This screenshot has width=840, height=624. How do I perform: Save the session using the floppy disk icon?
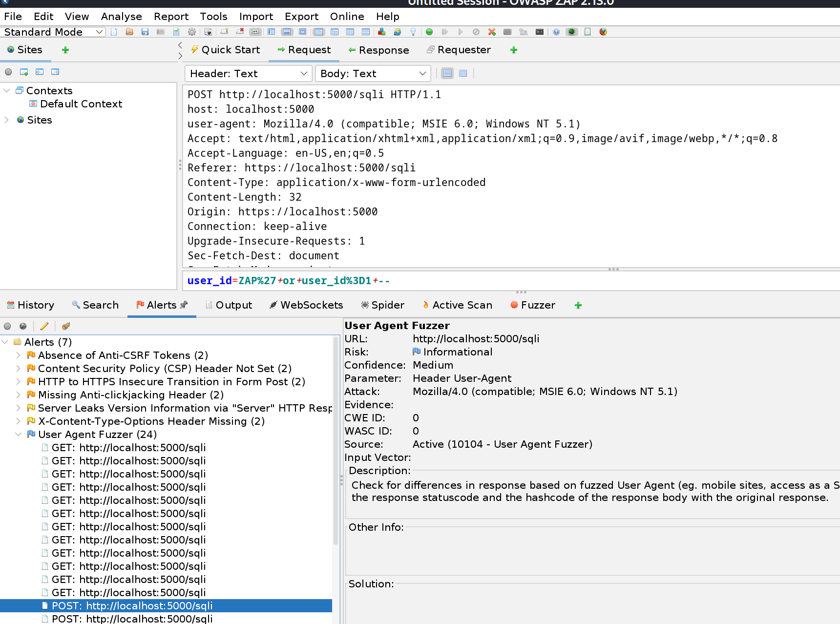click(145, 32)
